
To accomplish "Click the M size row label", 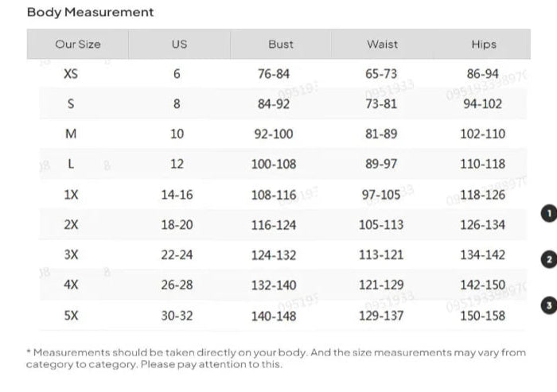I will coord(71,134).
